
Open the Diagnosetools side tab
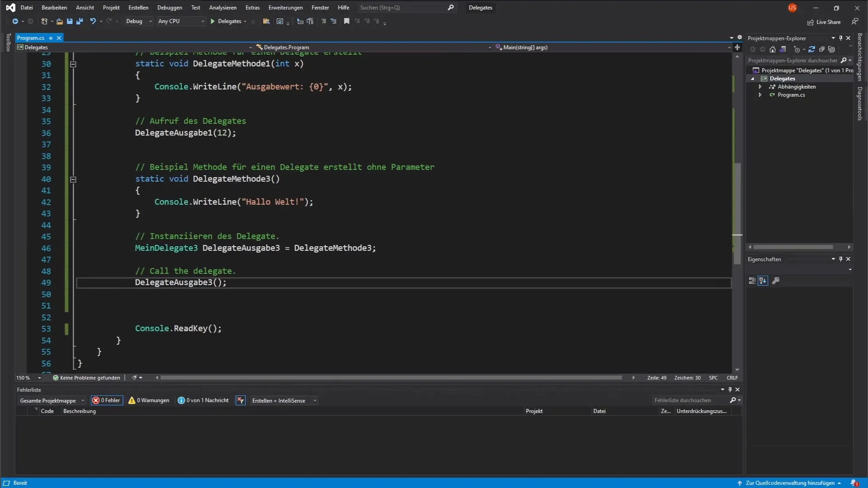click(x=860, y=103)
